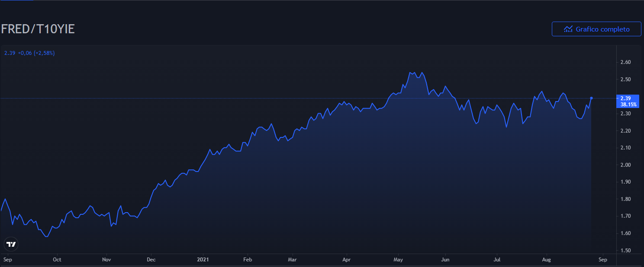Choose the Jul label on time axis
The width and height of the screenshot is (644, 267).
click(497, 260)
